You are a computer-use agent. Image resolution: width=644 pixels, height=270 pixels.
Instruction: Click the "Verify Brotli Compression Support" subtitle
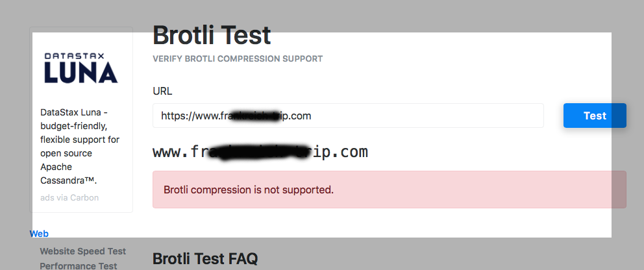tap(238, 59)
